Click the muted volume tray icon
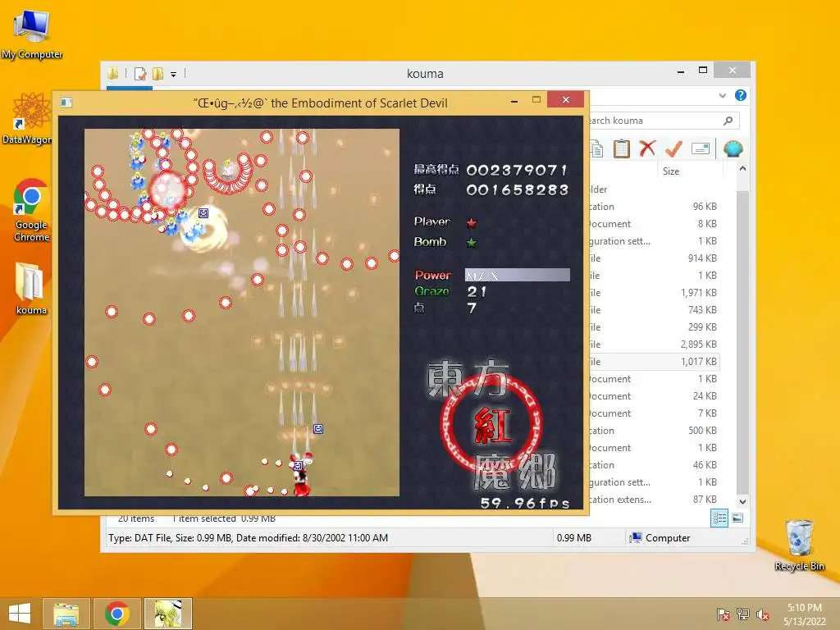Viewport: 840px width, 630px height. (x=763, y=614)
